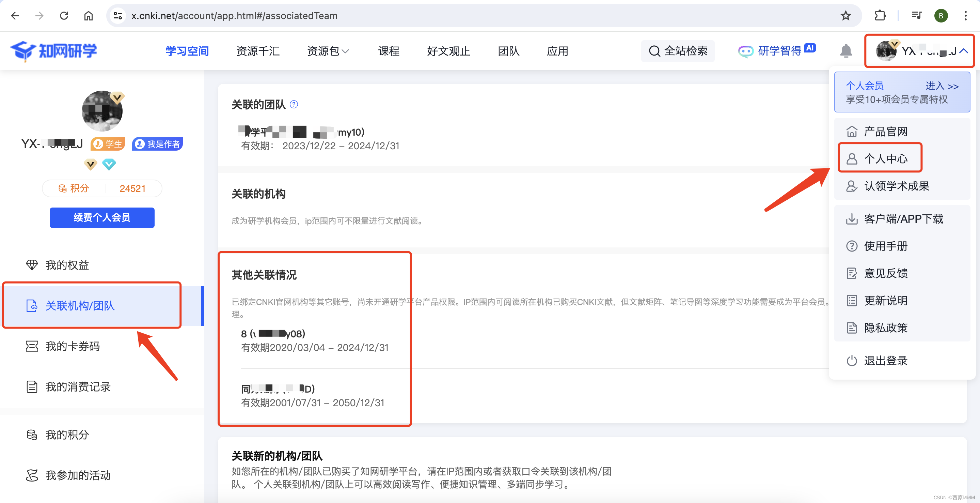Click the help icon beside 关联的团队

294,104
